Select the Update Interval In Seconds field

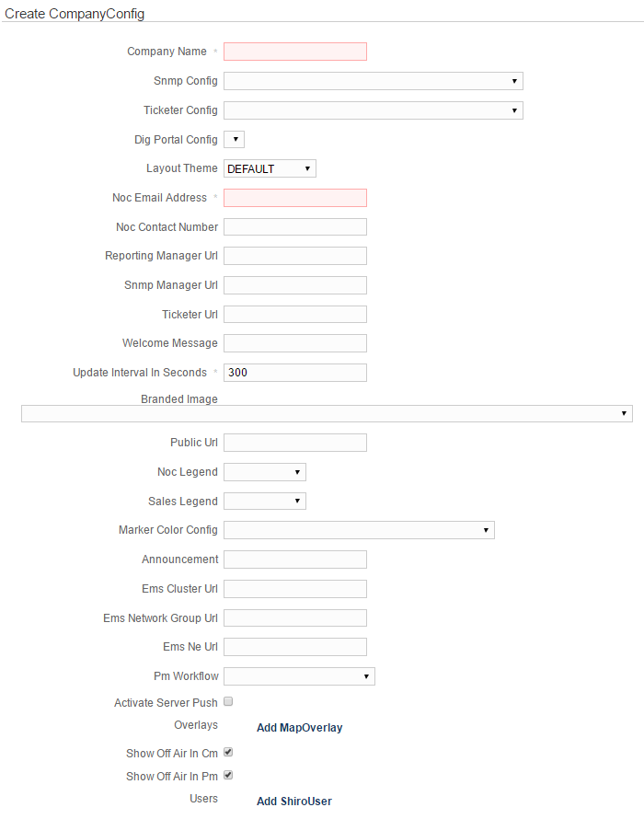pos(294,373)
